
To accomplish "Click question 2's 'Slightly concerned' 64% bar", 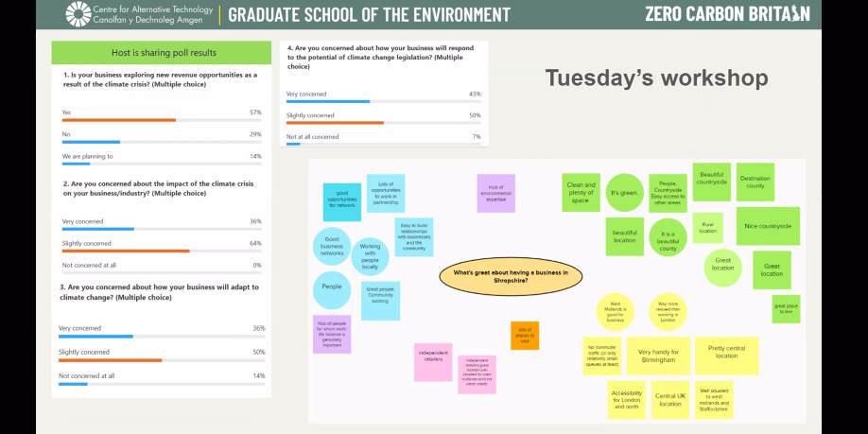I will pyautogui.click(x=126, y=251).
